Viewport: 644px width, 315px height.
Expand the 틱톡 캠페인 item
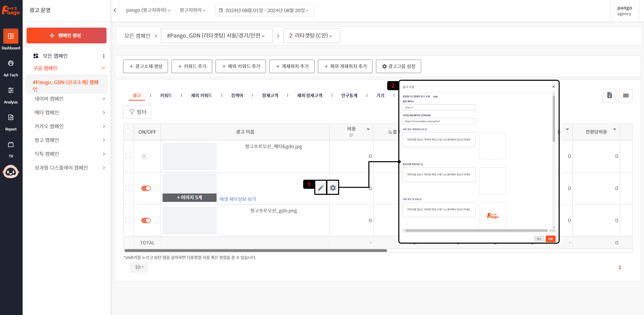pos(104,154)
